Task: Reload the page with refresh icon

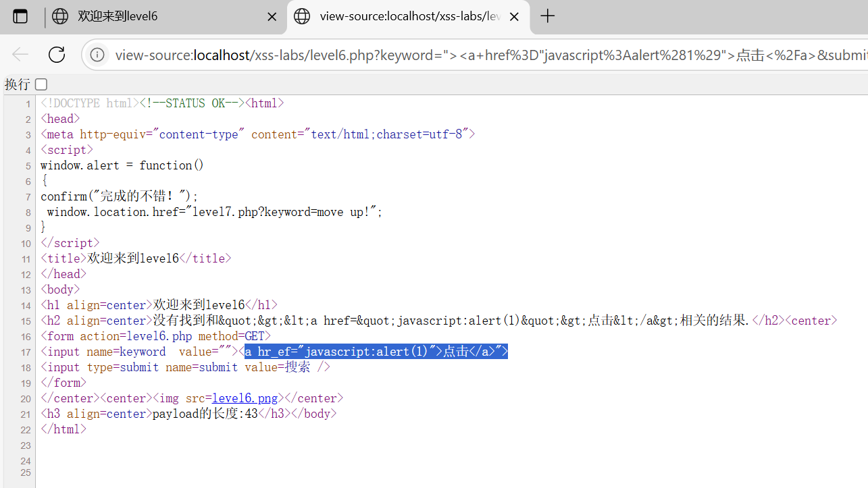Action: (x=57, y=55)
